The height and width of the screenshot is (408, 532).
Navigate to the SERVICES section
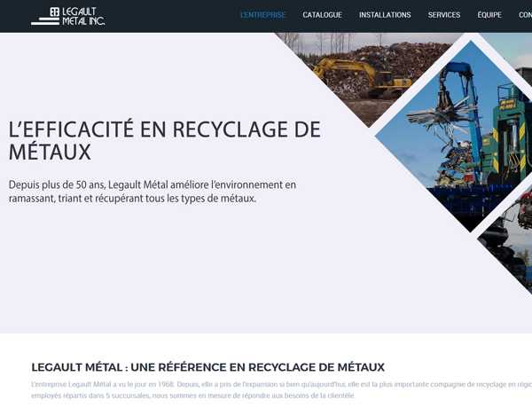444,15
